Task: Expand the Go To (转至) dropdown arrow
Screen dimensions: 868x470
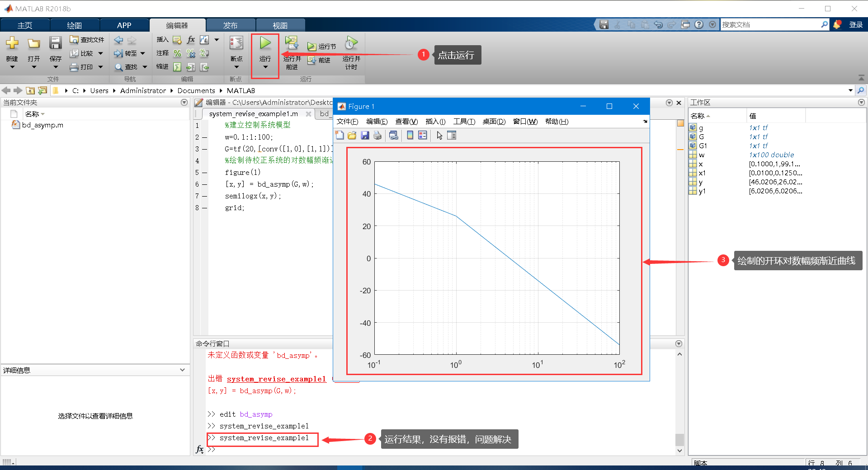Action: click(x=143, y=53)
